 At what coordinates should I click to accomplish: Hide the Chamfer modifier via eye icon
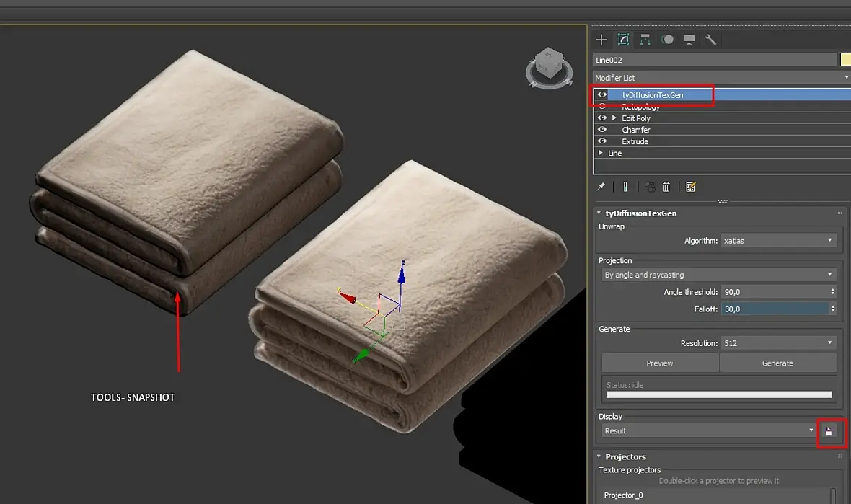[x=602, y=130]
